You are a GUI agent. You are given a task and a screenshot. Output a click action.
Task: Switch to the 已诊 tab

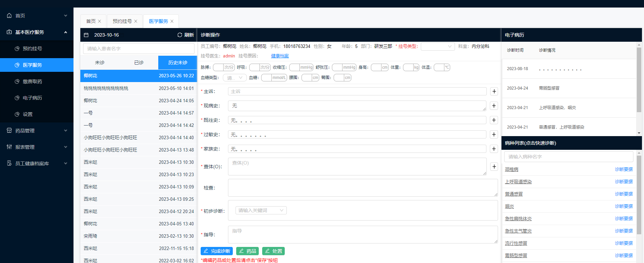(x=139, y=63)
